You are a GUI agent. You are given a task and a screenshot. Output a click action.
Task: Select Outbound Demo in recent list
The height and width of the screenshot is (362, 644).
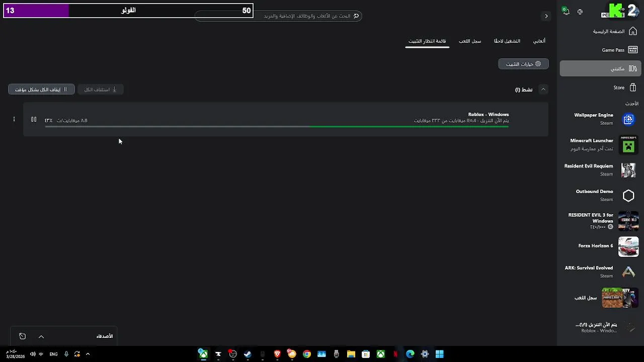point(600,196)
